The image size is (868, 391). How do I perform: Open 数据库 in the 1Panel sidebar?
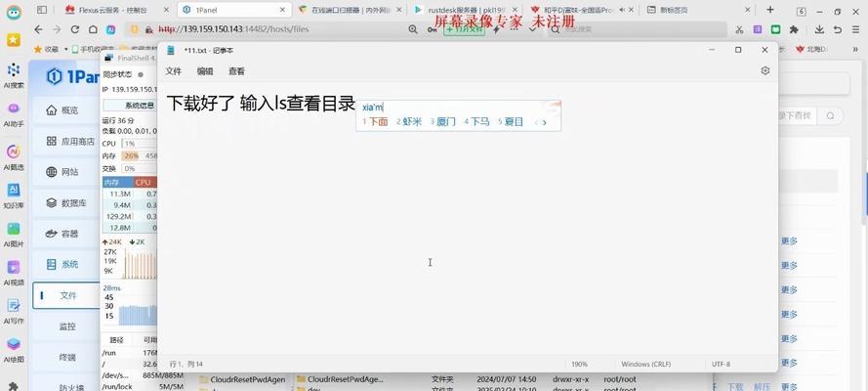point(66,203)
